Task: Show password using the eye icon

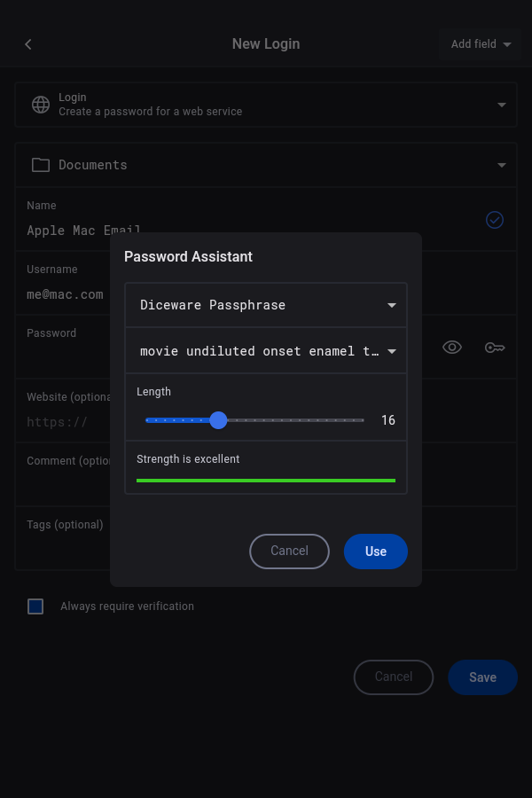Action: (x=452, y=348)
